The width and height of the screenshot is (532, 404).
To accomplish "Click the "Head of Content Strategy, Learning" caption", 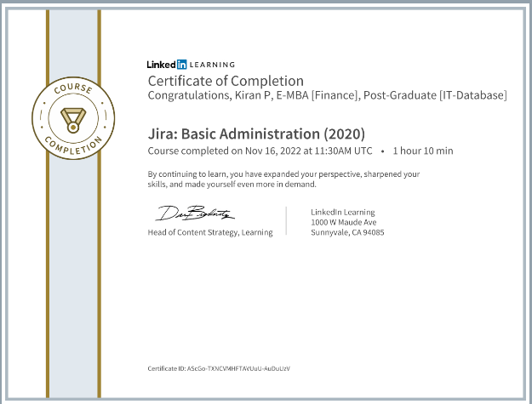I will click(210, 232).
